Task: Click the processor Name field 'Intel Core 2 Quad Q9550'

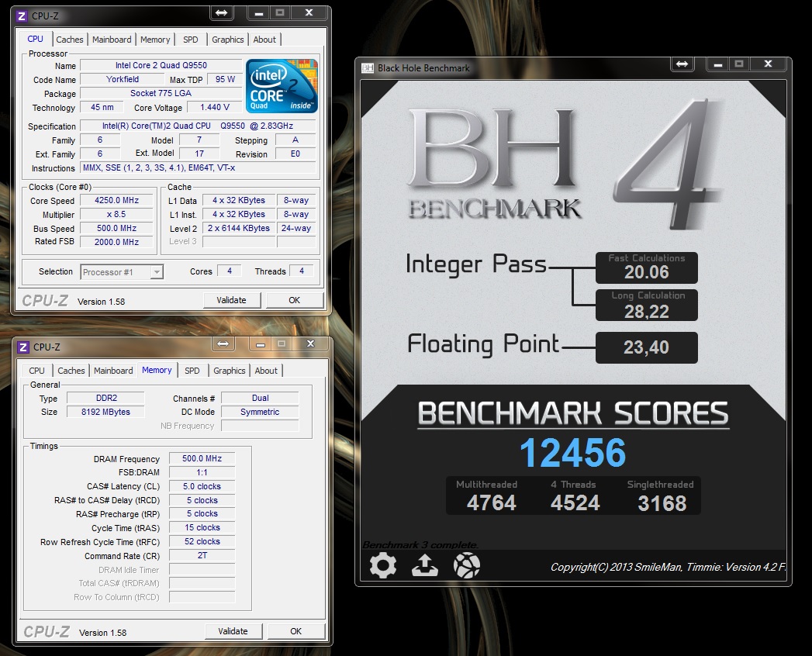Action: click(x=161, y=65)
